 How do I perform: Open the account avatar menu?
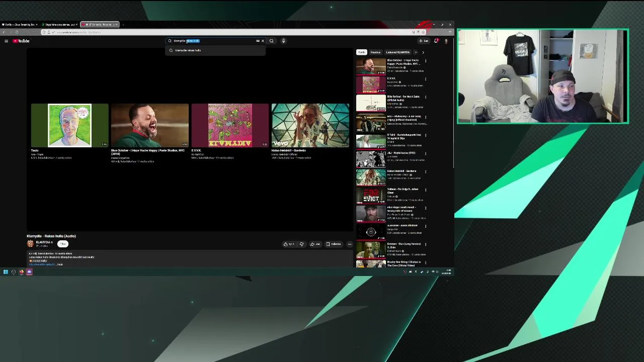pyautogui.click(x=446, y=41)
